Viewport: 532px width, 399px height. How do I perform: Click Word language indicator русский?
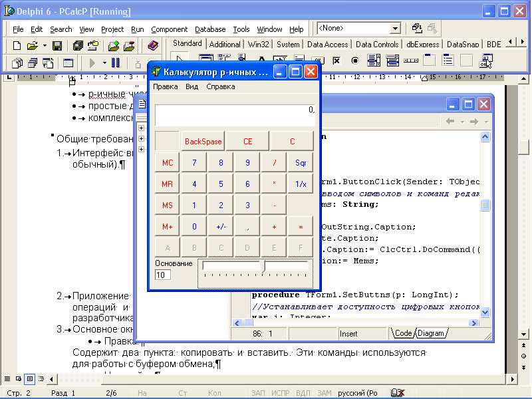coord(358,393)
